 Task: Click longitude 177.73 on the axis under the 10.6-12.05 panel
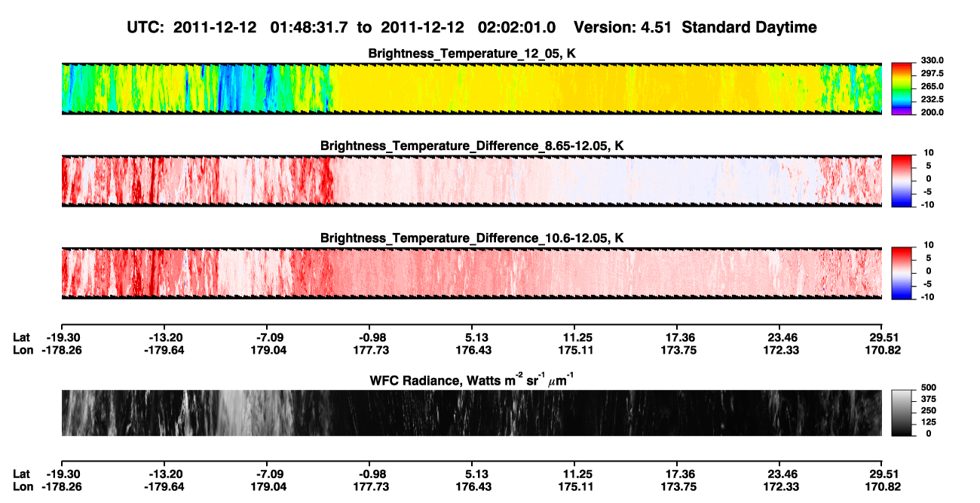pos(371,350)
